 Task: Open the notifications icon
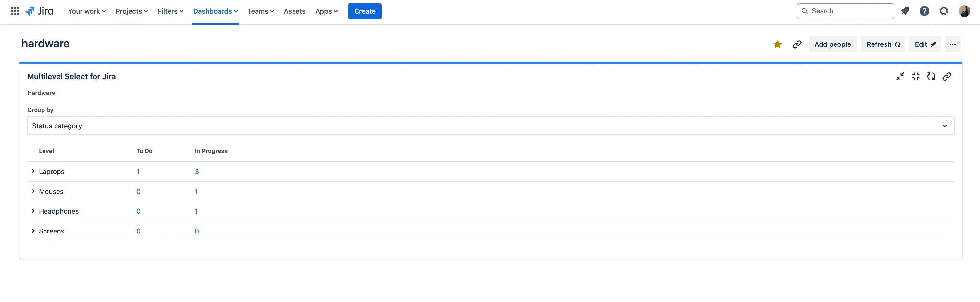905,11
